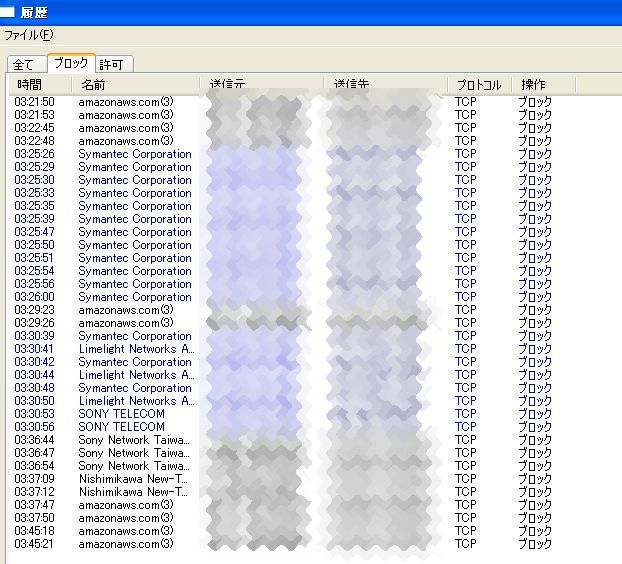Select Symantec Corporation entry at 03:25:54
The width and height of the screenshot is (622, 564).
pyautogui.click(x=283, y=271)
